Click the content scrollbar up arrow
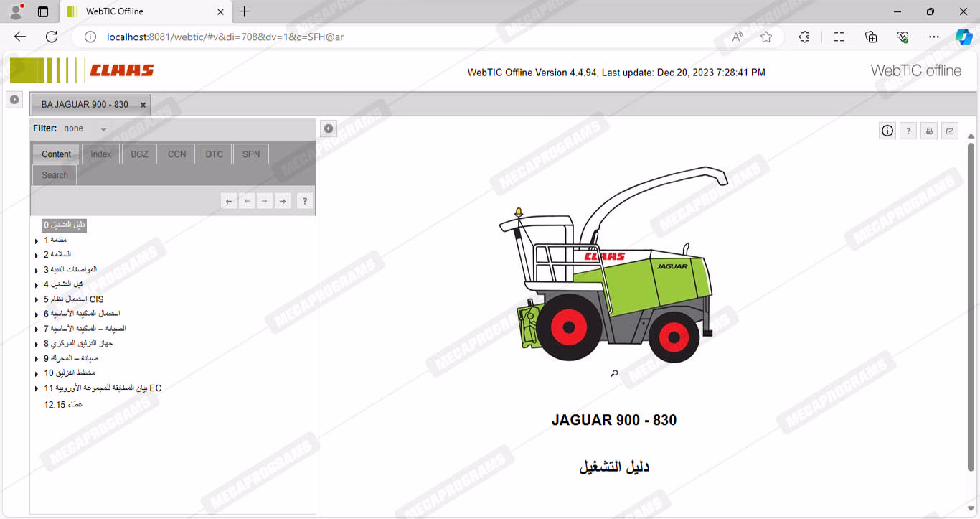 point(971,136)
